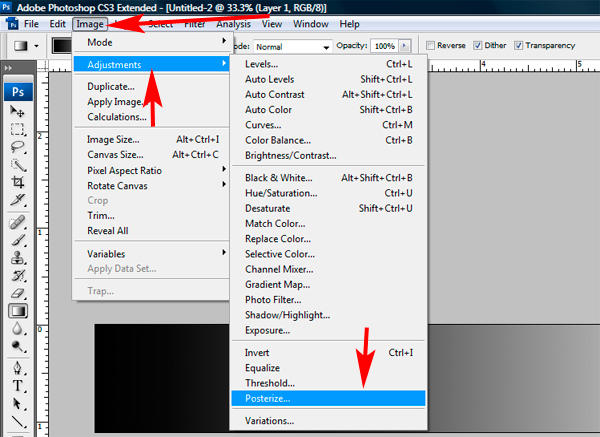Select the Dodge tool
This screenshot has height=437, width=600.
(x=17, y=346)
